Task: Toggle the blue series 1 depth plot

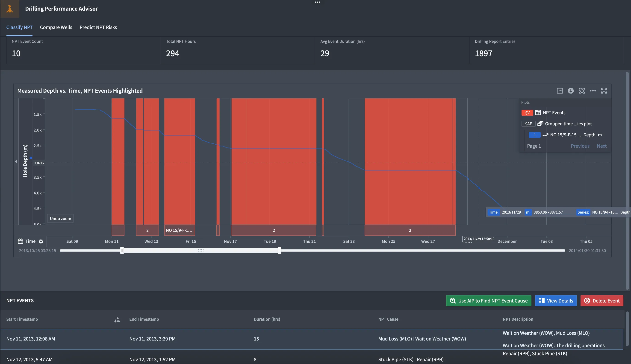Action: (534, 135)
